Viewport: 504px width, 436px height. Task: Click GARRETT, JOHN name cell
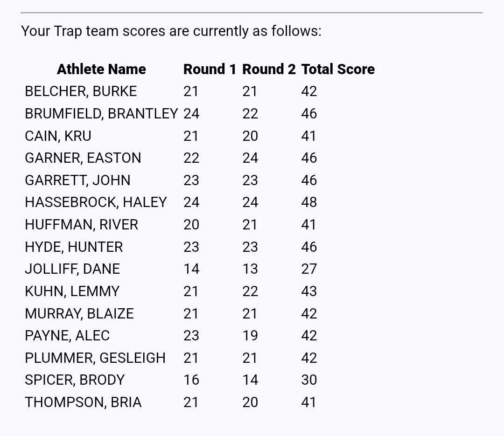click(77, 180)
